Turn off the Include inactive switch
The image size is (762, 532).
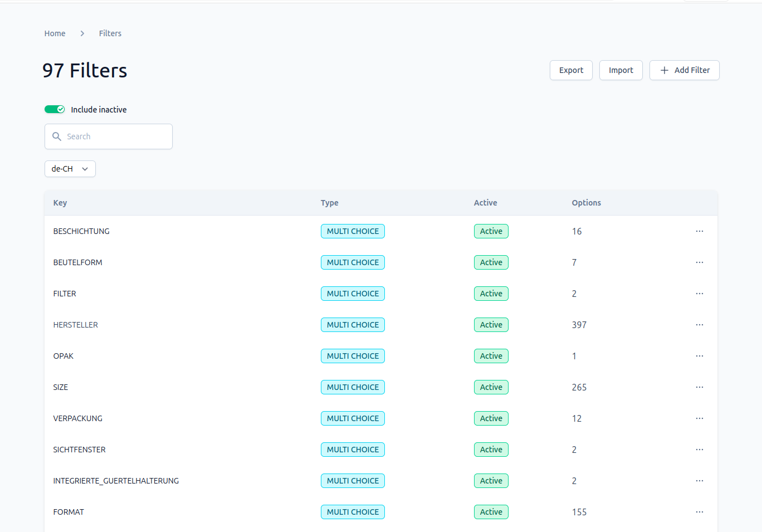point(55,109)
